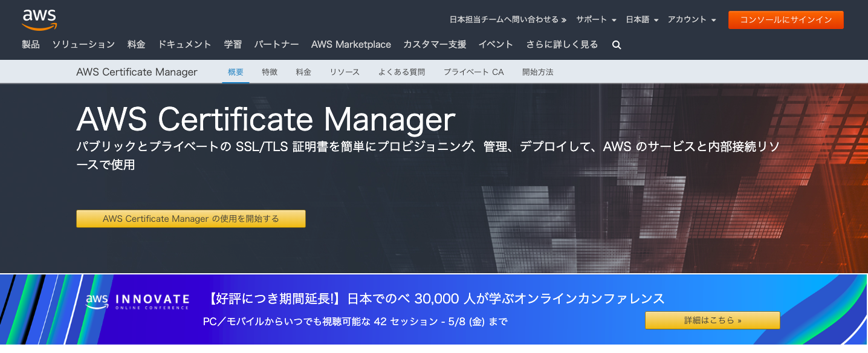Open the 料金 menu in top navigation
The image size is (868, 353).
[x=136, y=44]
